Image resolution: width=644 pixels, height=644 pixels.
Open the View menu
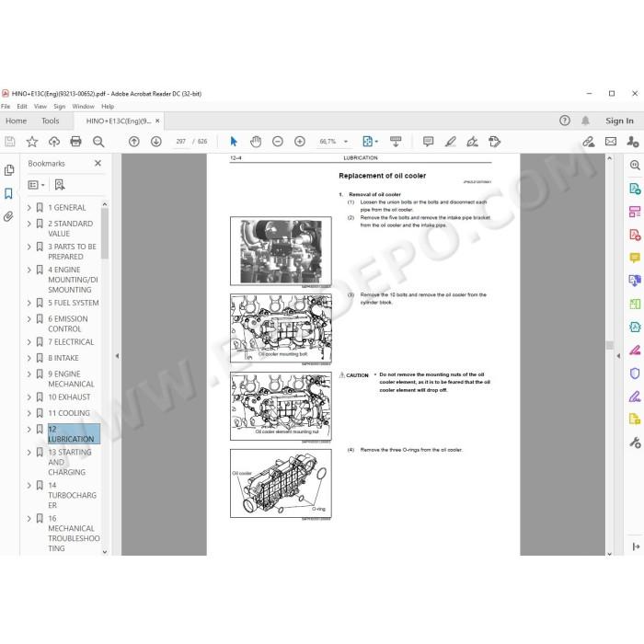(x=40, y=107)
